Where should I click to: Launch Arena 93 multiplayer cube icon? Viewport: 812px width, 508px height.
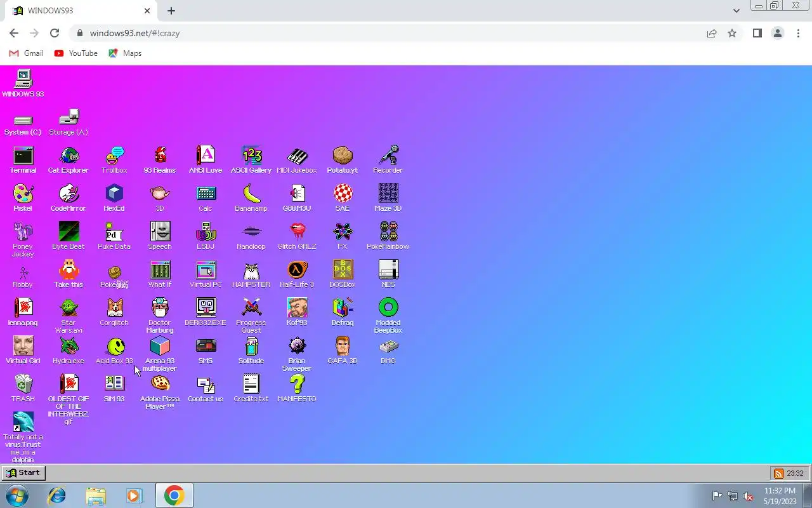[x=160, y=352]
